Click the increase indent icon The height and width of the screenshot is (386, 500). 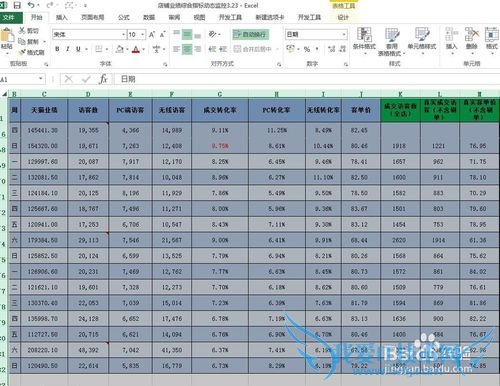tap(223, 49)
